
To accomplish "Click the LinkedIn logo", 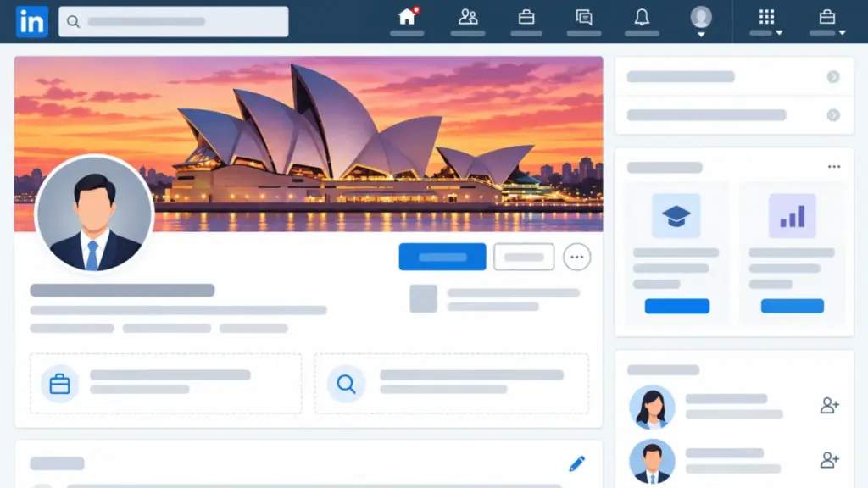I will point(31,21).
